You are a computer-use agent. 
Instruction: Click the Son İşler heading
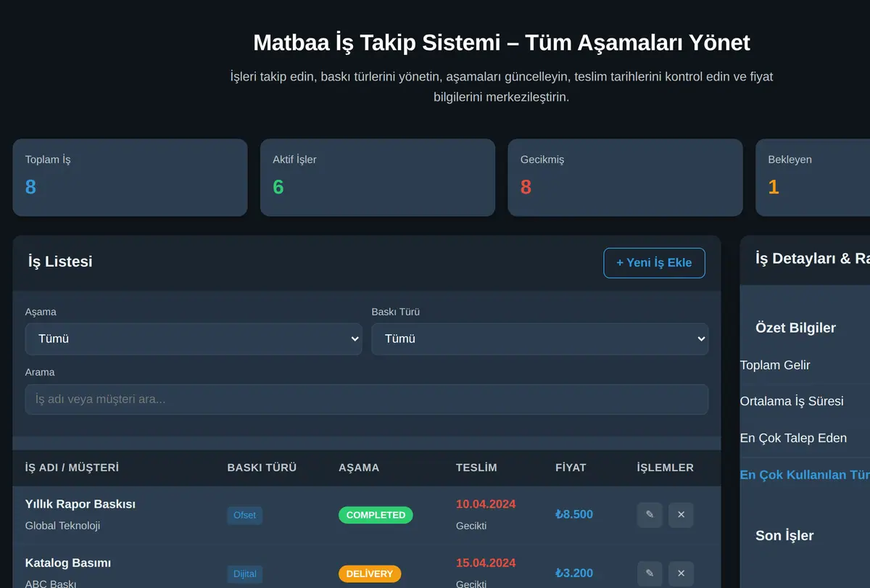pos(784,535)
